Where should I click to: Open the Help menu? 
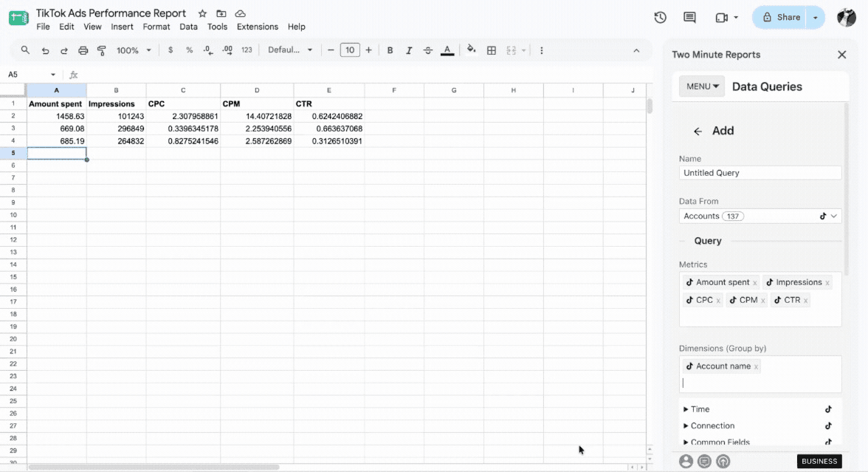click(296, 27)
